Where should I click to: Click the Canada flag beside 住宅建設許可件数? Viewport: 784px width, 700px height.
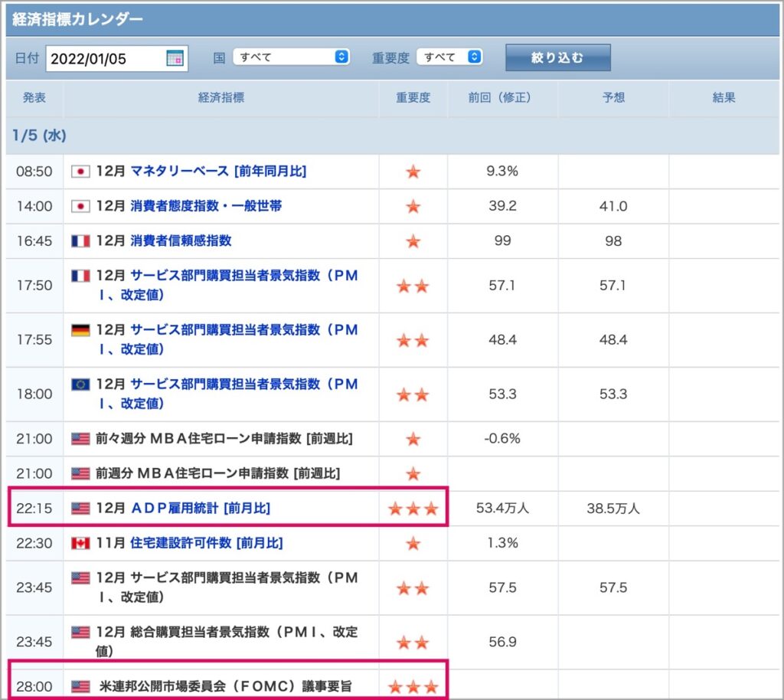80,543
